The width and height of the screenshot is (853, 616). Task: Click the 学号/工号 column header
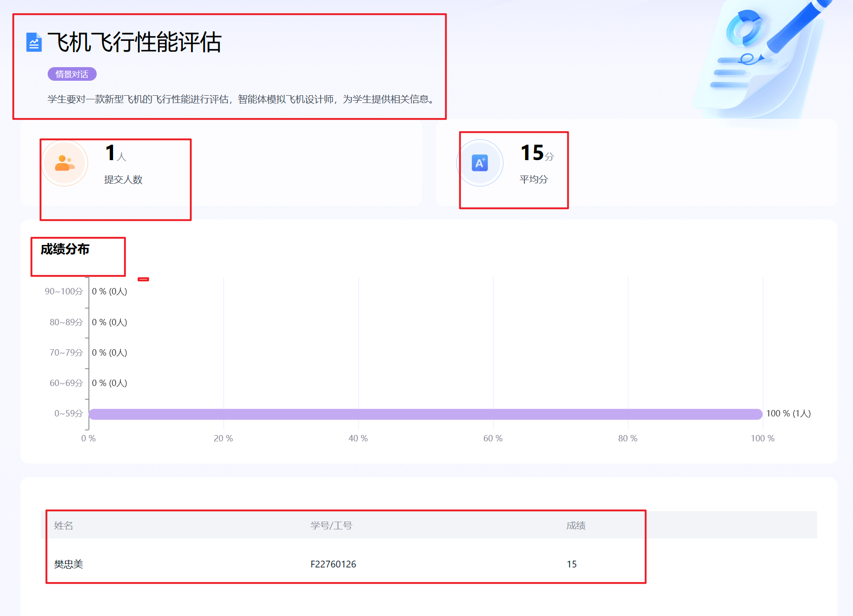[x=331, y=525]
